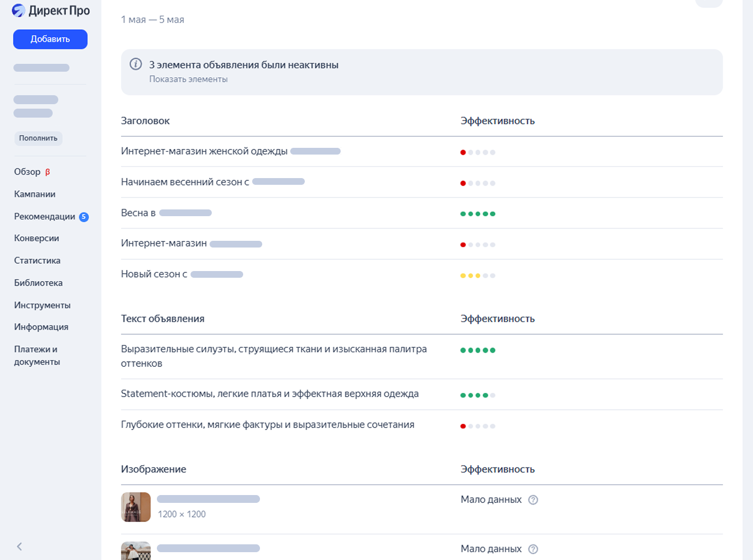Expand the Инструменты menu section
Image resolution: width=753 pixels, height=560 pixels.
click(42, 305)
